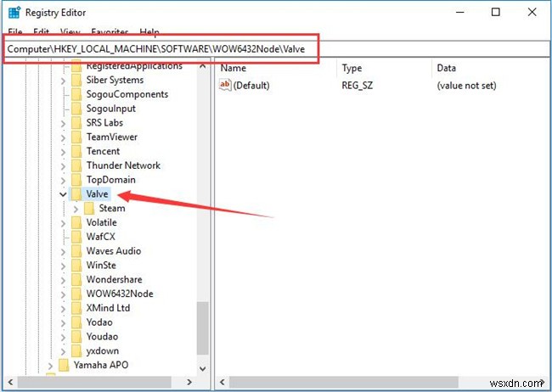Click the registry path address bar
This screenshot has height=392, width=552.
(x=276, y=49)
